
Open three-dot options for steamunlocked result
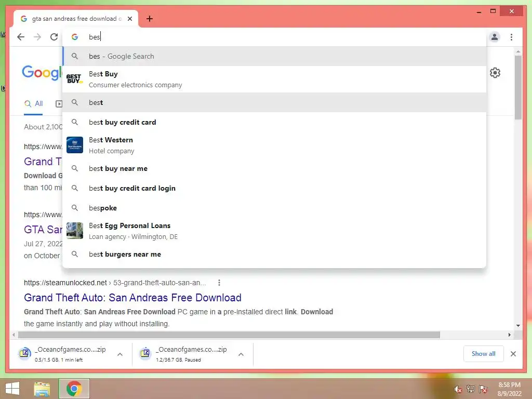[219, 283]
